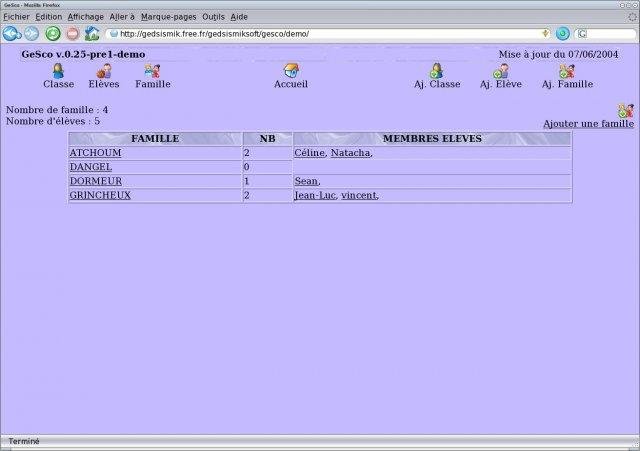Open the GRINCHEUX family link
Viewport: 640px width, 451px height.
point(100,195)
